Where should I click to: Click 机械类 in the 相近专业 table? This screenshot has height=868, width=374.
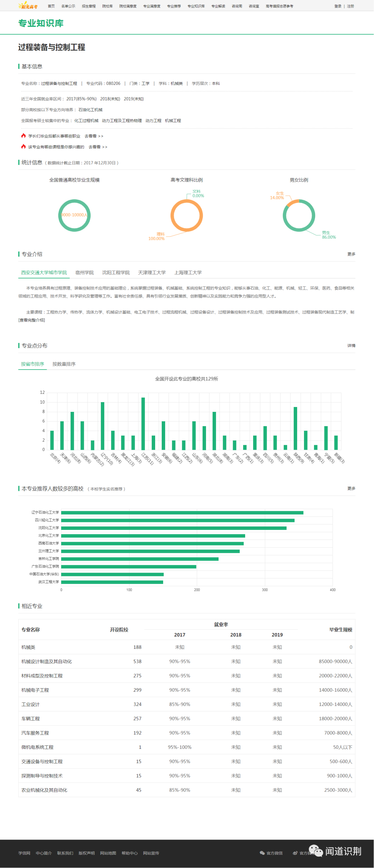coord(28,647)
